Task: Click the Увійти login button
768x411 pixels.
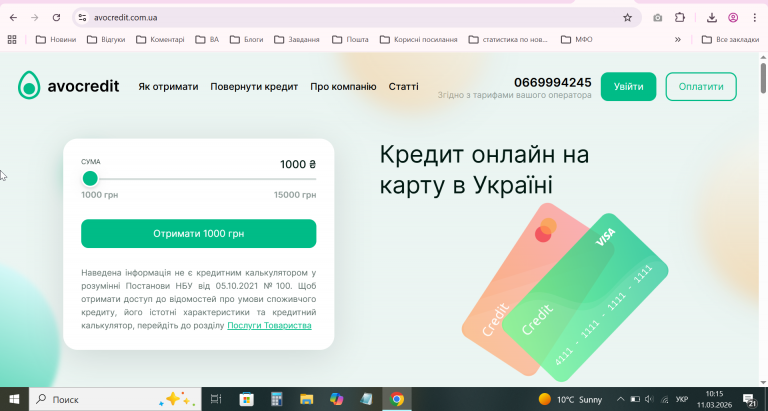Action: (628, 87)
